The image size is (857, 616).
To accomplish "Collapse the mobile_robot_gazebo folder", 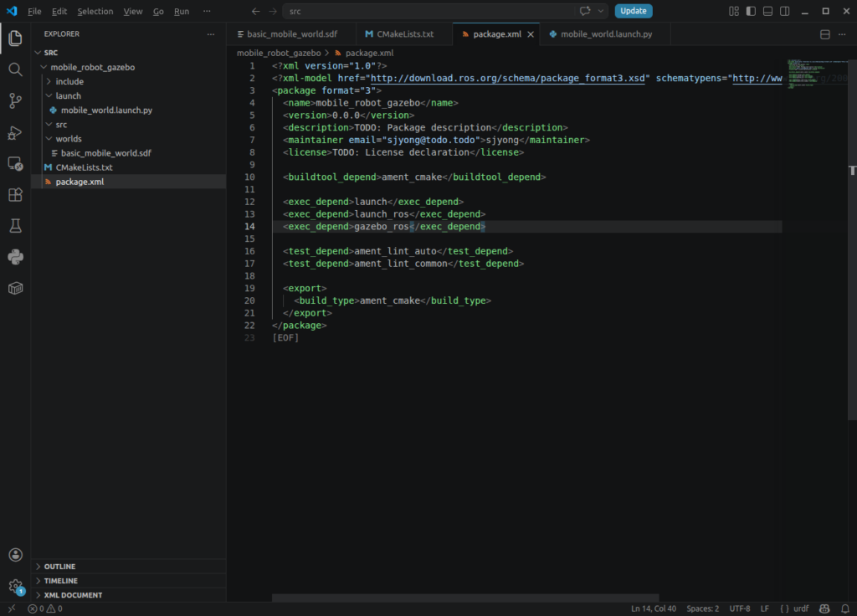I will (44, 67).
